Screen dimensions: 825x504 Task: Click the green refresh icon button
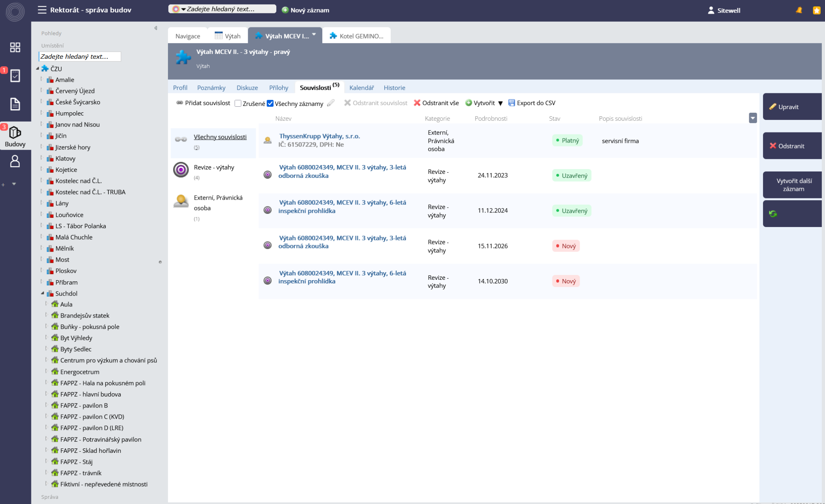pos(773,214)
